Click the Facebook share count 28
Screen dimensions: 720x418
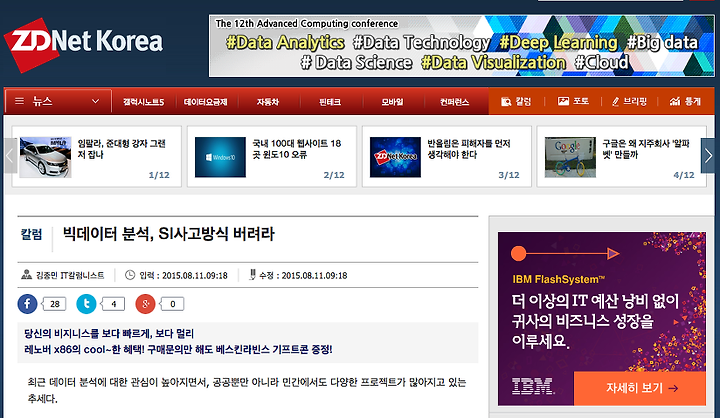pyautogui.click(x=54, y=304)
